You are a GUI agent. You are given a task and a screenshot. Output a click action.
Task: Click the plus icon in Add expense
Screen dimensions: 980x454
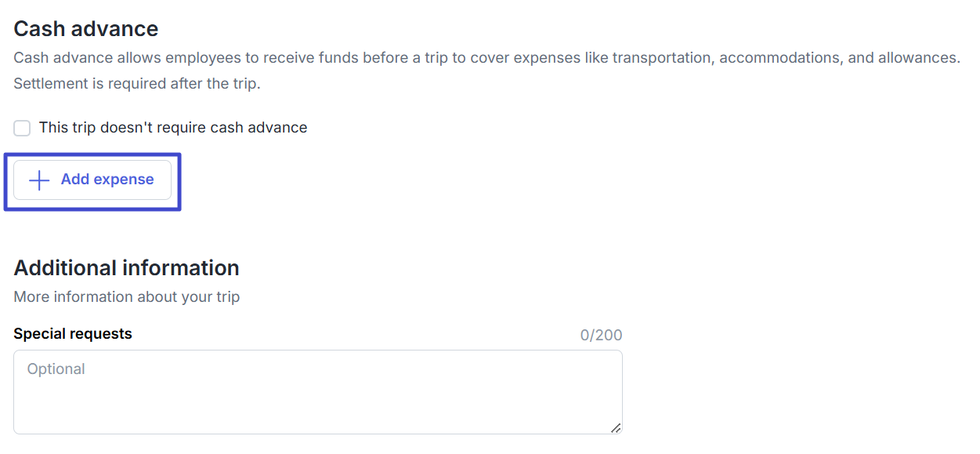click(x=39, y=180)
